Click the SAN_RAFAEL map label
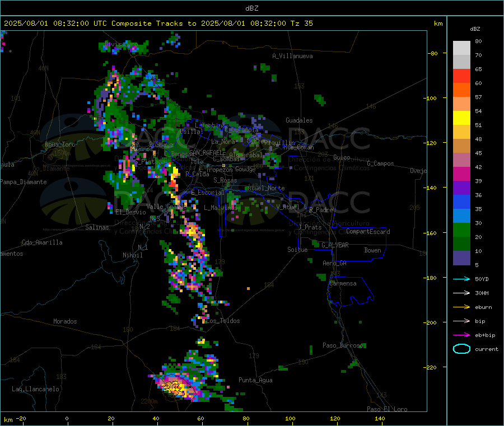This screenshot has width=504, height=426. pyautogui.click(x=207, y=152)
